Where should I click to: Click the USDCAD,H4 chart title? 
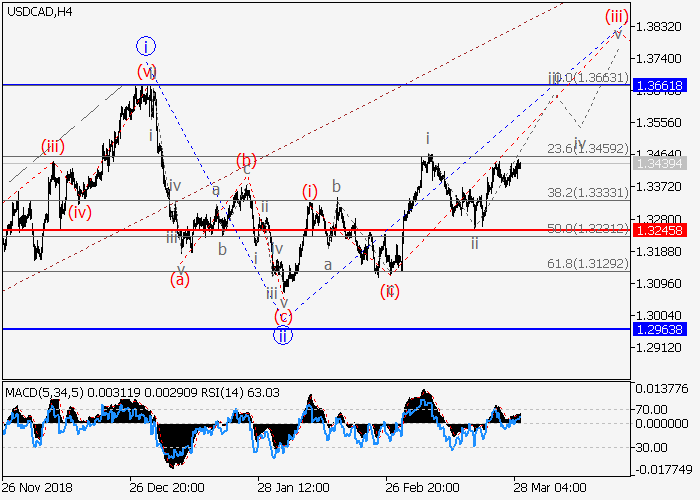38,11
